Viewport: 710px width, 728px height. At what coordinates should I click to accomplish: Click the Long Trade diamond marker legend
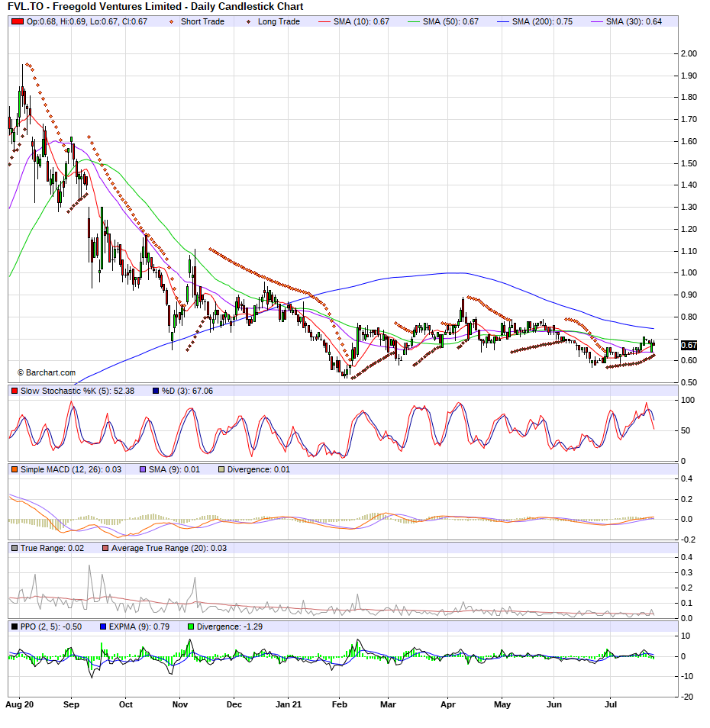point(248,21)
